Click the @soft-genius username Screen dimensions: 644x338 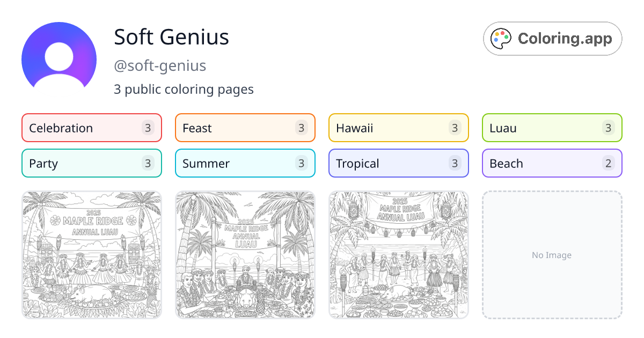click(x=159, y=65)
